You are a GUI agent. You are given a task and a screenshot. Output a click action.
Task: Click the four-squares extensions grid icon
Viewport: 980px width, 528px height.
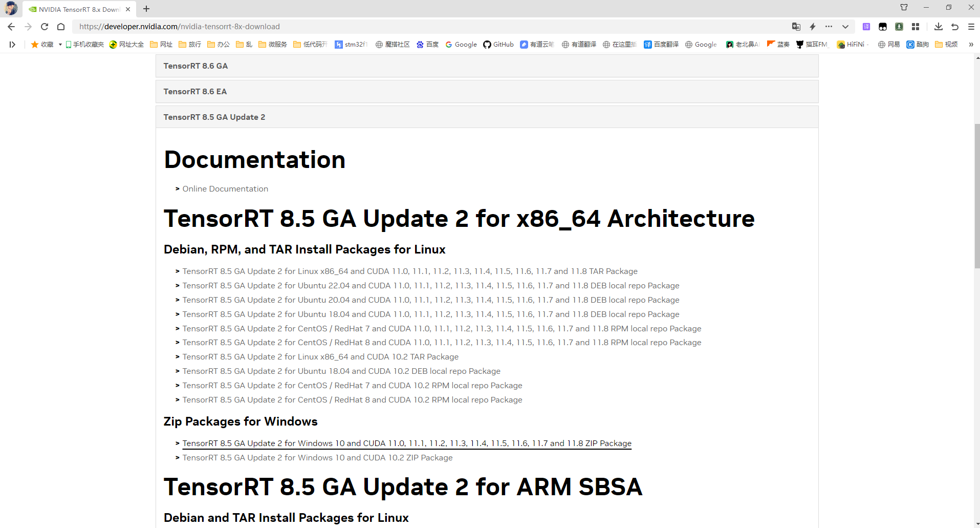(916, 27)
